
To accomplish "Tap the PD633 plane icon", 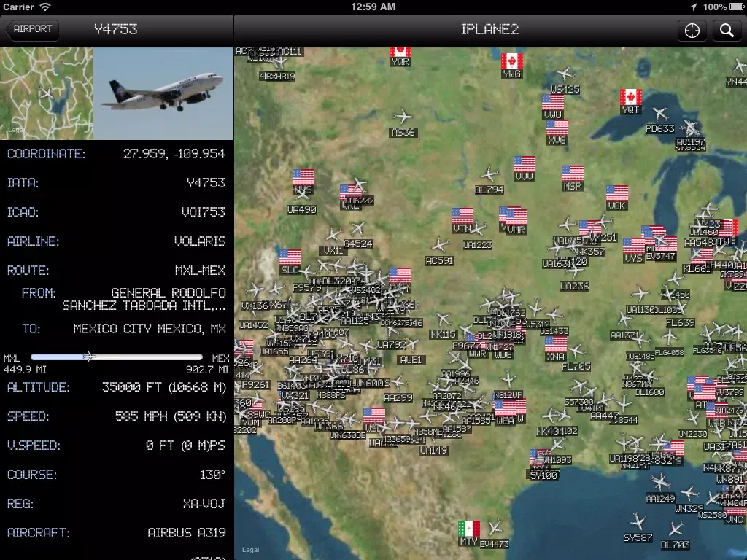I will tap(660, 113).
